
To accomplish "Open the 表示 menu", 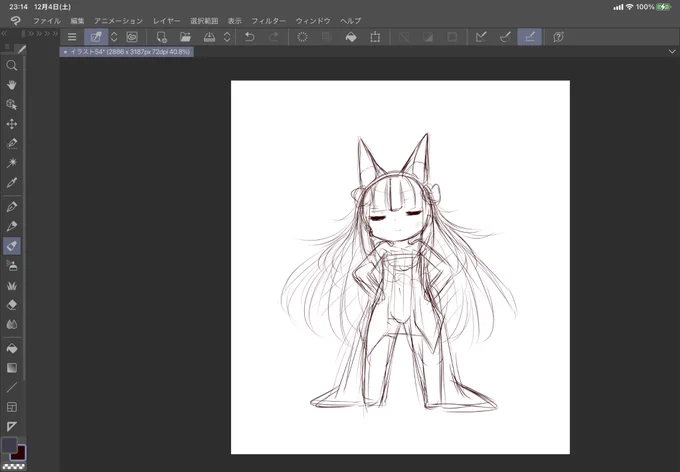I will 235,20.
